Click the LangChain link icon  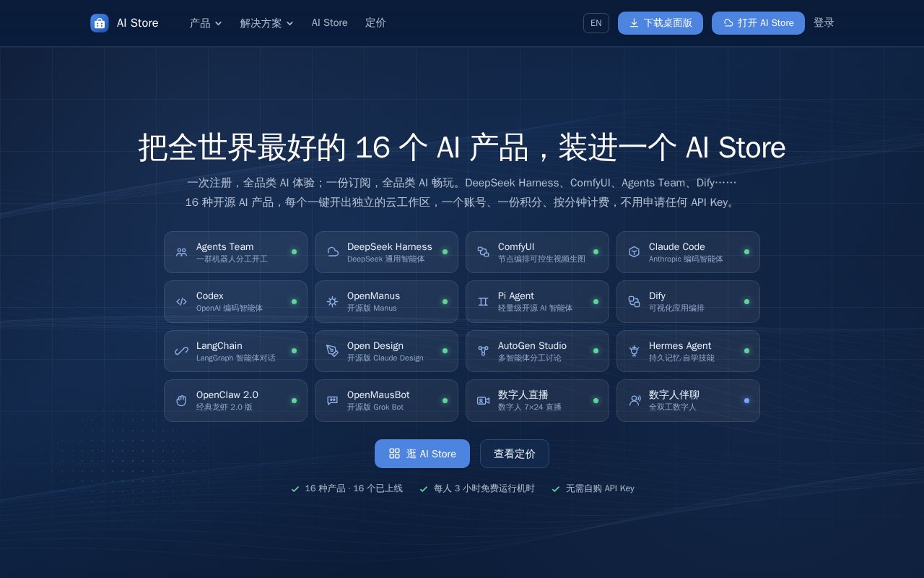(181, 351)
